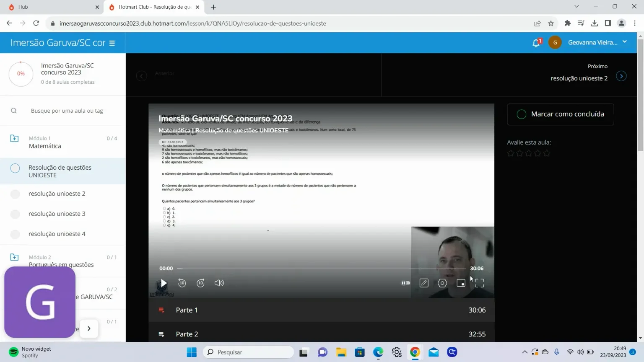This screenshot has width=644, height=362.
Task: Skip video forward 10 seconds
Action: tap(200, 283)
